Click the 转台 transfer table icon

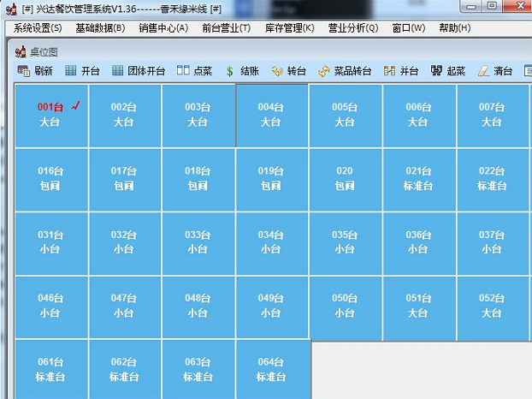(277, 71)
